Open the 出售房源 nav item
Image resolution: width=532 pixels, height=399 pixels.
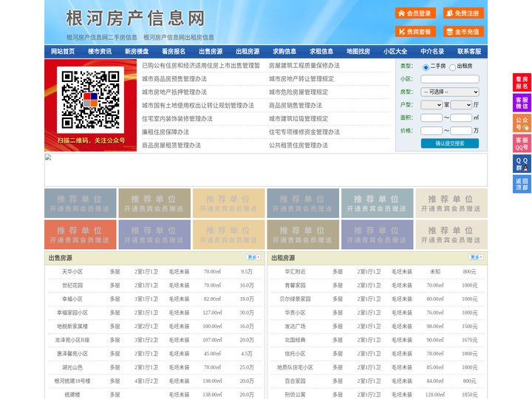tap(211, 52)
